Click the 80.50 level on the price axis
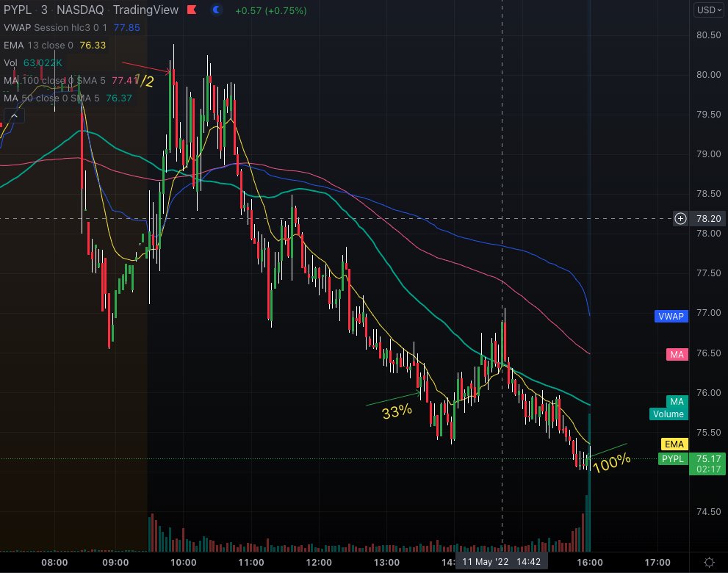 point(708,35)
